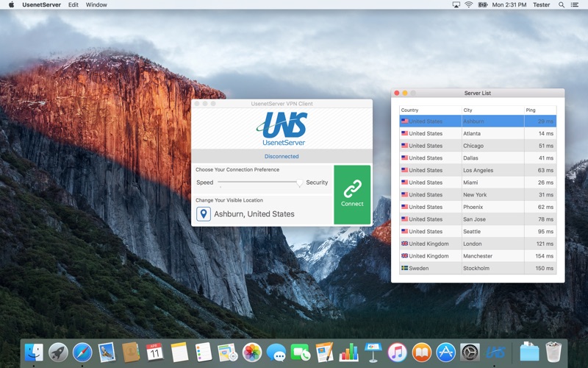Click the location pin icon

click(x=204, y=214)
